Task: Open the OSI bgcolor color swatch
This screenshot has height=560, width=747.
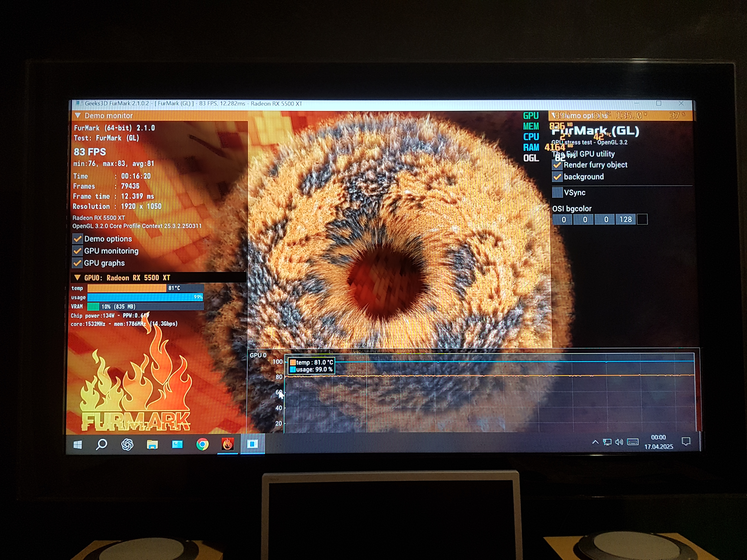Action: pos(642,219)
